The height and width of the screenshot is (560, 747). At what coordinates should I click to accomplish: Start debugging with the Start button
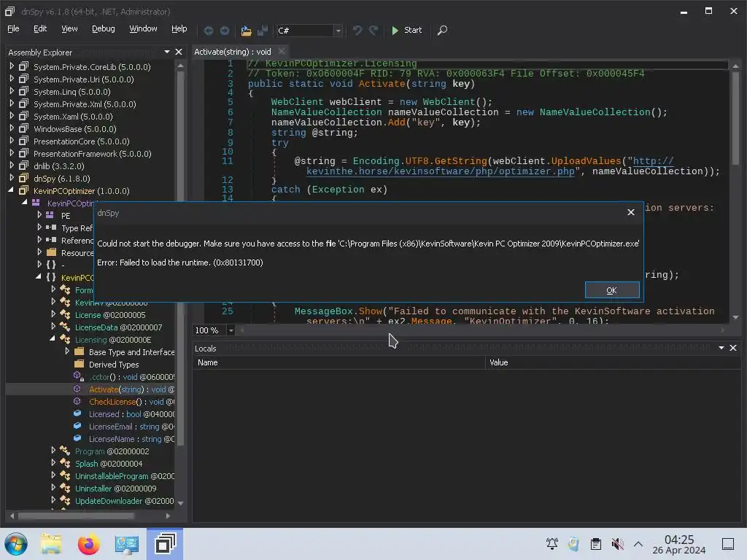406,30
